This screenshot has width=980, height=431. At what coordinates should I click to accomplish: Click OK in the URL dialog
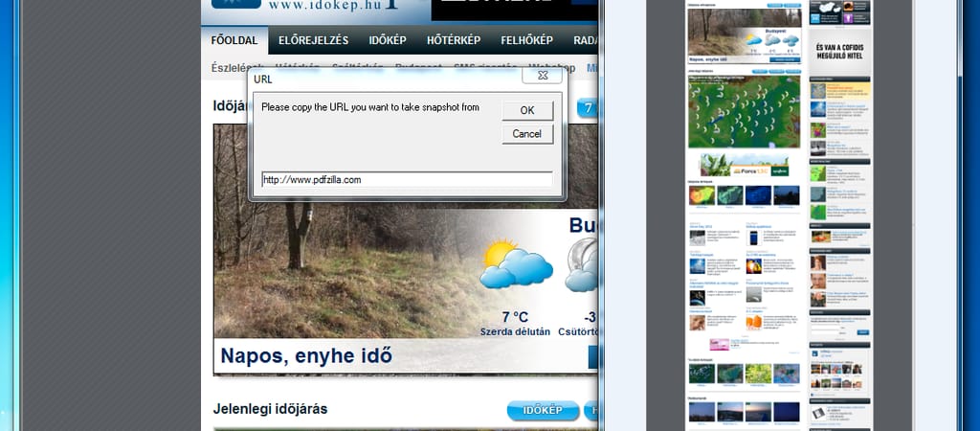pyautogui.click(x=527, y=110)
